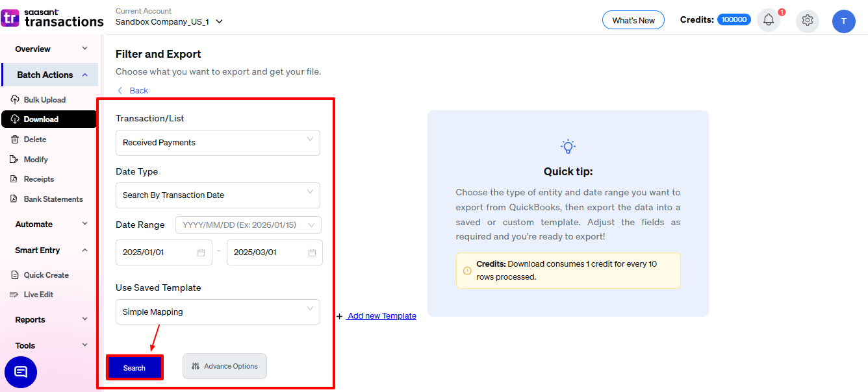Click the SaasAnt Transactions logo
The image size is (868, 392).
coord(52,18)
